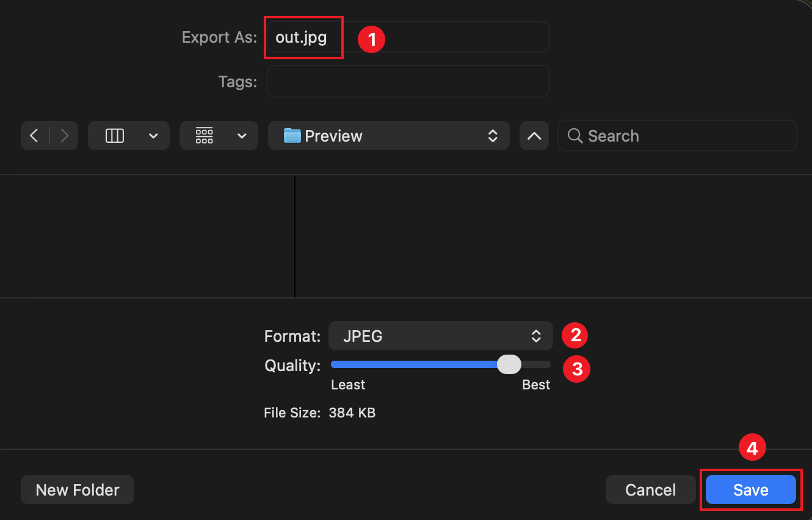Set Quality to the Best end of track
812x520 pixels.
point(548,364)
